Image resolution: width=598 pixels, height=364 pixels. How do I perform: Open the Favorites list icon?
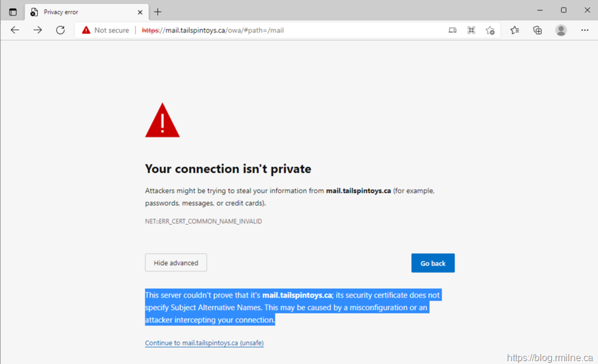coord(514,30)
